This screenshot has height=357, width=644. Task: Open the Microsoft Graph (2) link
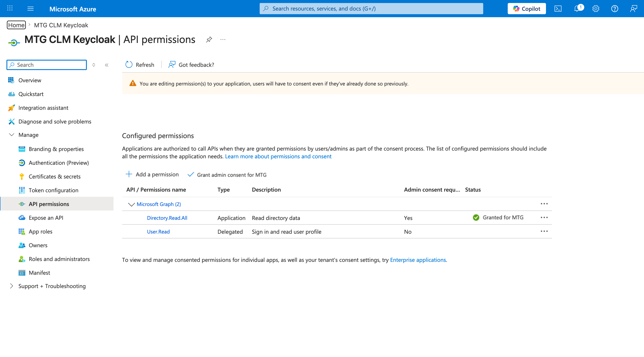coord(158,204)
